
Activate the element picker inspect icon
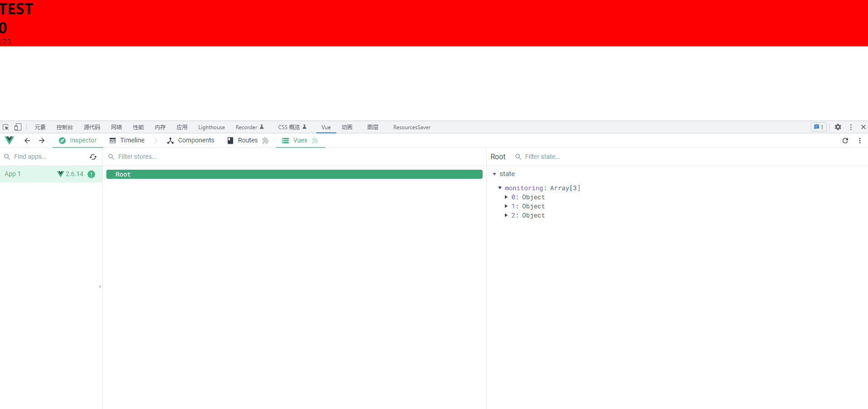(6, 127)
